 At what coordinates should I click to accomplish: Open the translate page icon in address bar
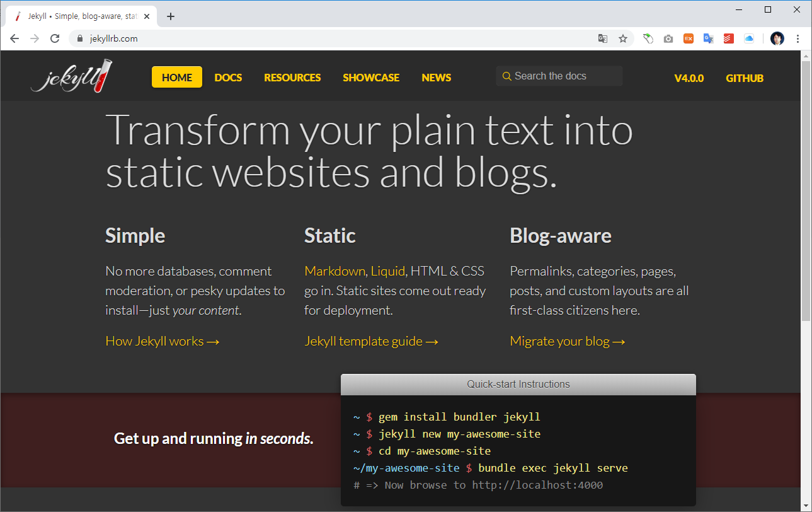click(x=603, y=38)
